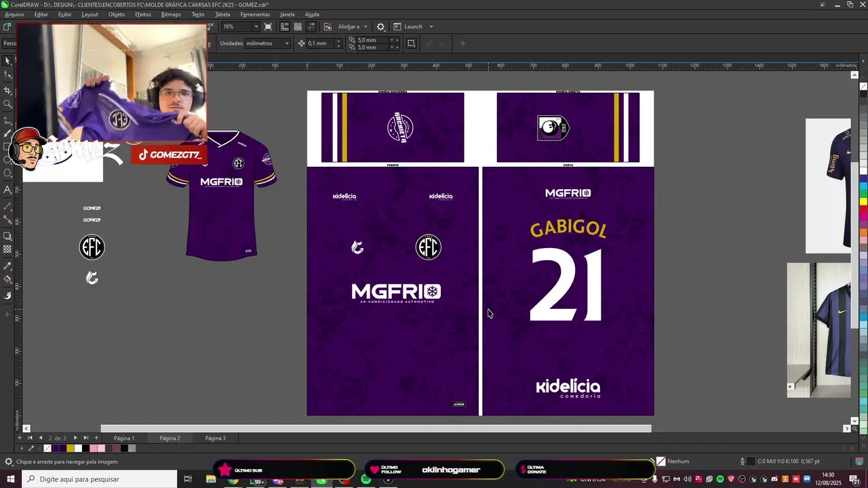Viewport: 868px width, 488px height.
Task: Toggle Show Rulers button
Action: 284,26
